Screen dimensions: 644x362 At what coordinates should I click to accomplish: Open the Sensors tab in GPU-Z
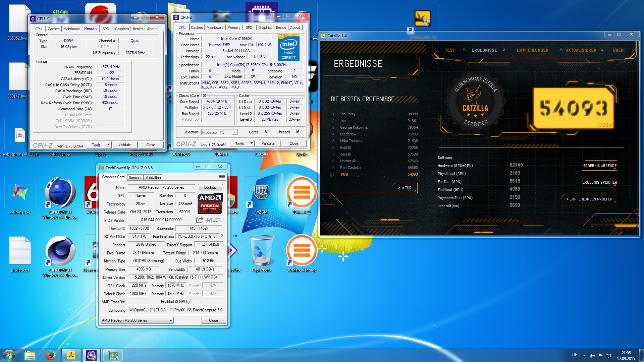coord(135,178)
